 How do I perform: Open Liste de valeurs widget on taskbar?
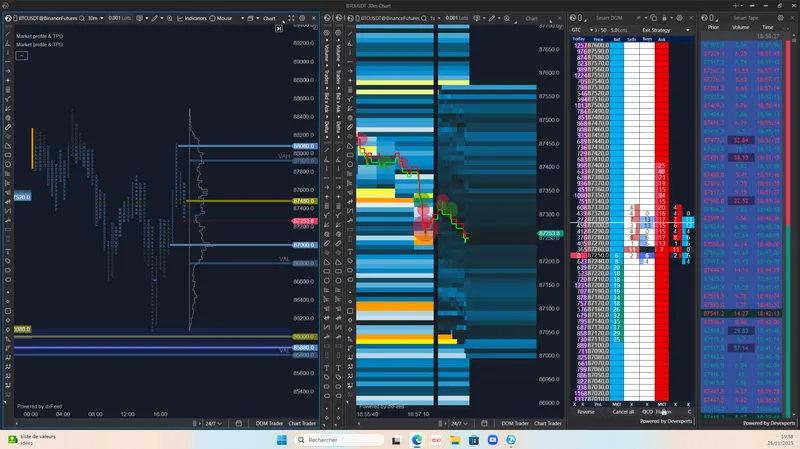pos(32,439)
